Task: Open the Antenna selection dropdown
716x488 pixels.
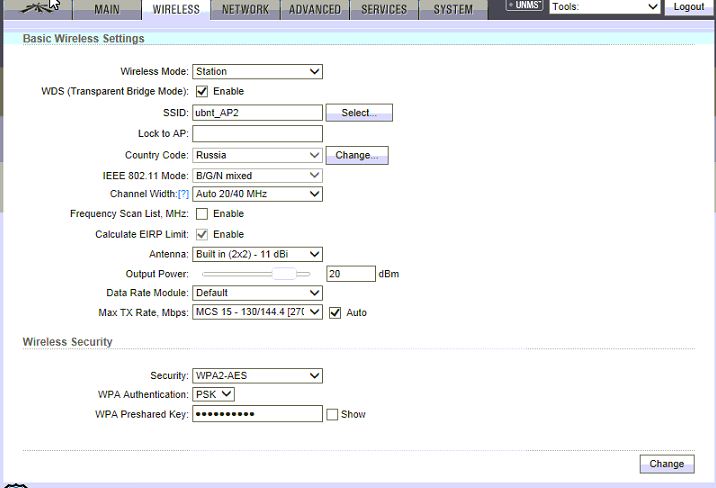Action: tap(257, 254)
